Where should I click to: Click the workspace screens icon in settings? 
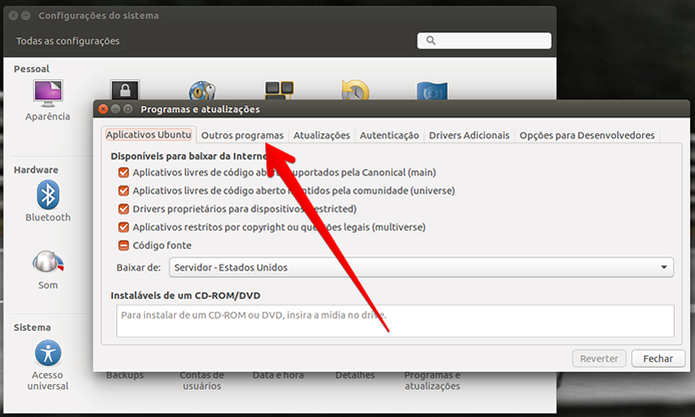(x=279, y=90)
